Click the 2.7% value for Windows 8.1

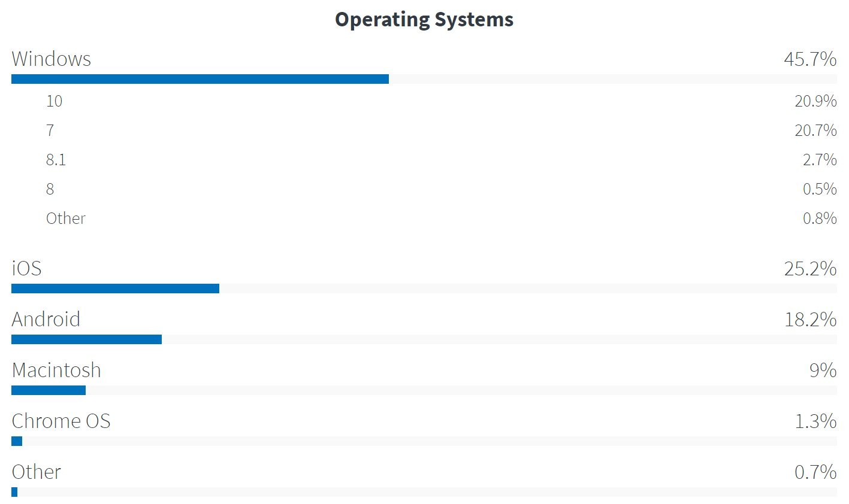(x=819, y=160)
